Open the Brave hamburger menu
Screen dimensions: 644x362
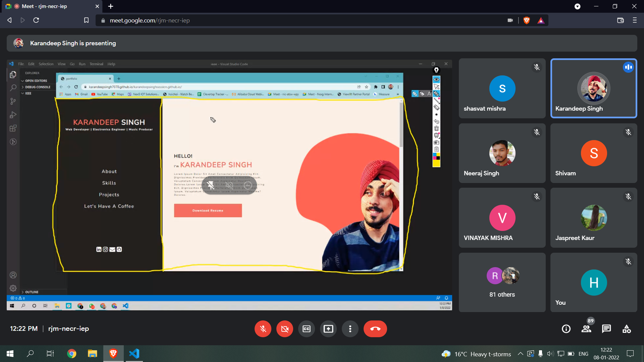[x=635, y=20]
